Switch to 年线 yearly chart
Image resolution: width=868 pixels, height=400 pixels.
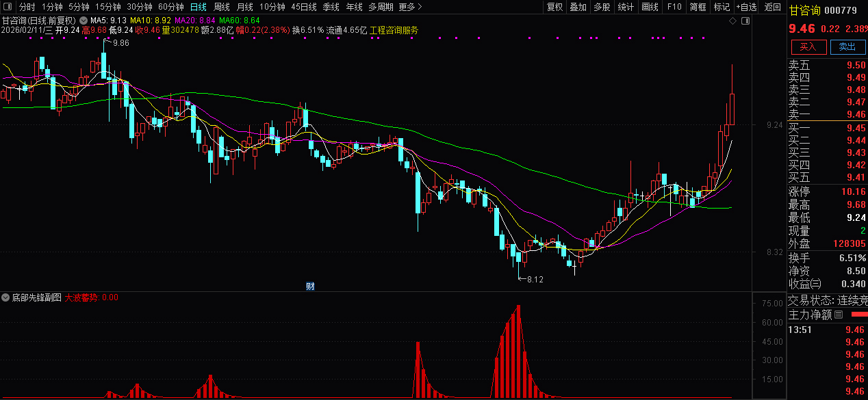pos(354,7)
